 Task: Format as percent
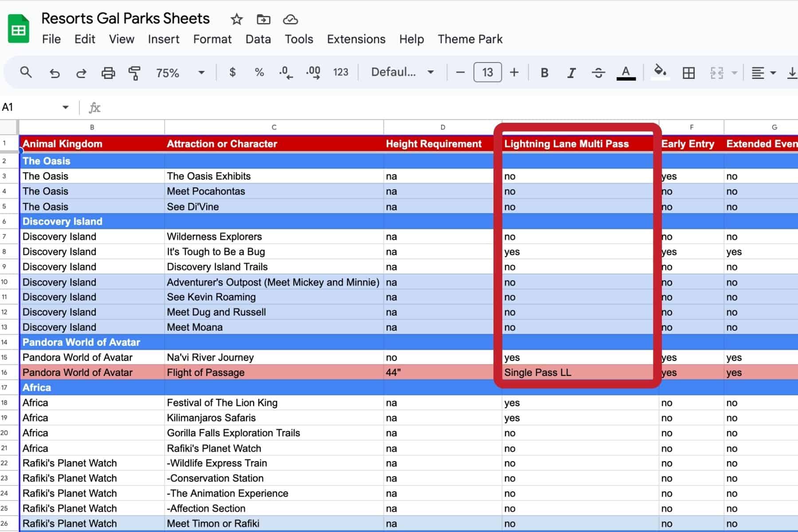tap(259, 72)
